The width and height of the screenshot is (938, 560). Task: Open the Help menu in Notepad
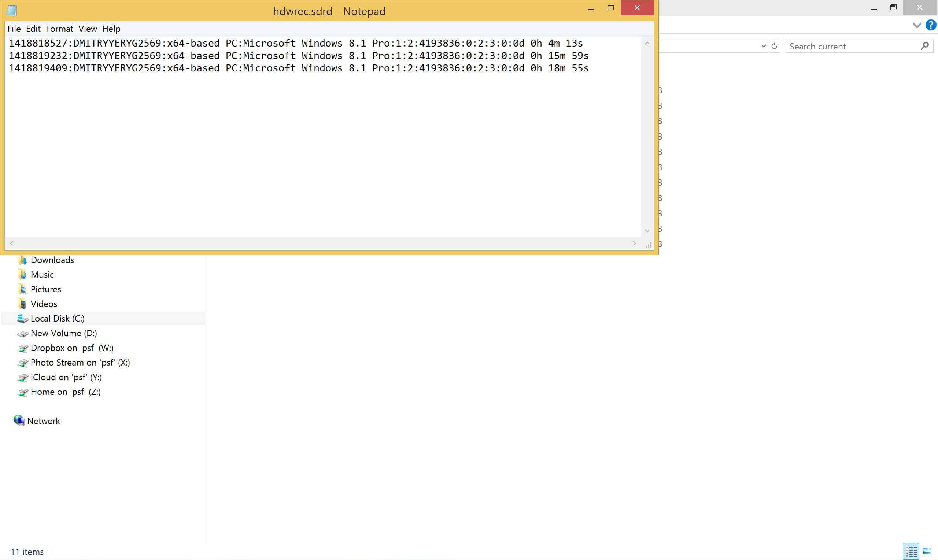[x=111, y=29]
